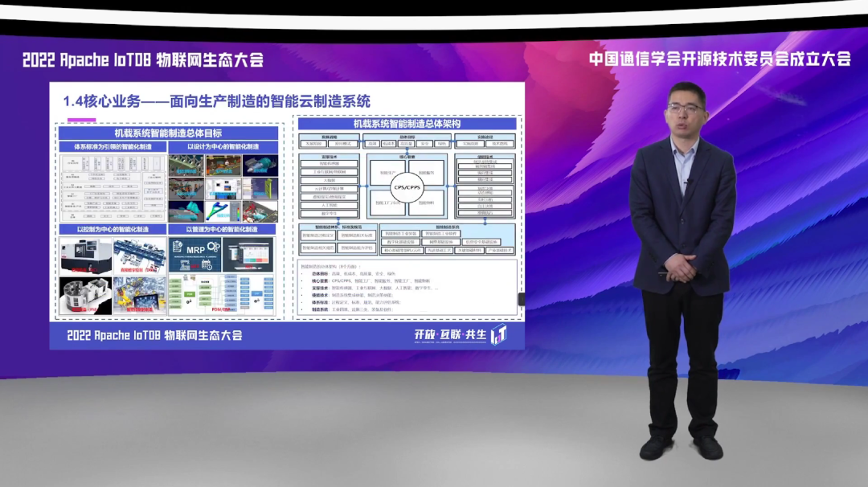Click the '以管理为中心的智能化制造' section heading
Screen dimensions: 868x487
[x=223, y=229]
